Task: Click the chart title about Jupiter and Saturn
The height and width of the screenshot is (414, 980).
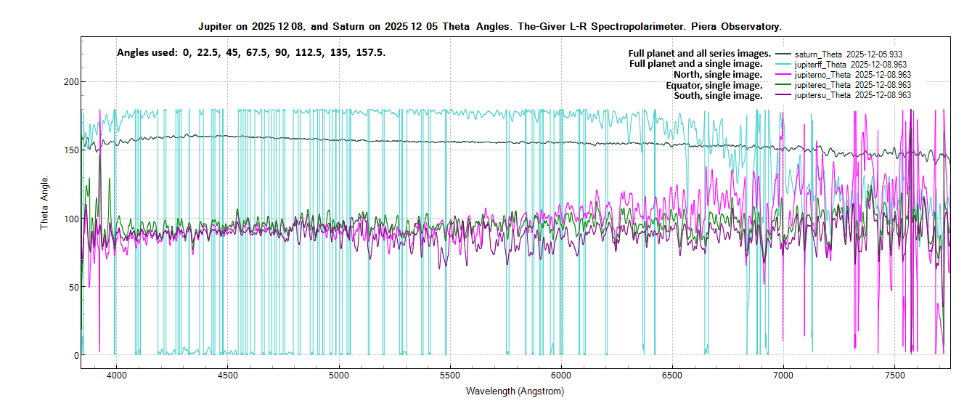Action: click(x=490, y=26)
